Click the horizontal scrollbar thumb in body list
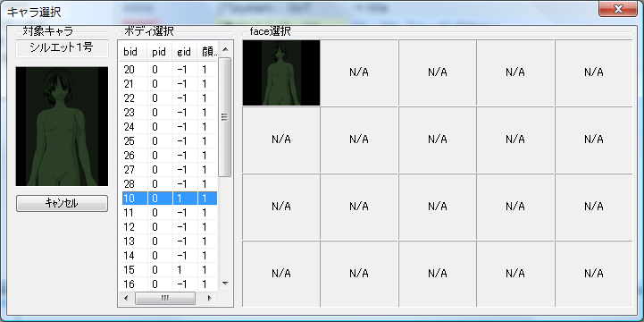Screen dimensions: 644x322 tap(165, 298)
